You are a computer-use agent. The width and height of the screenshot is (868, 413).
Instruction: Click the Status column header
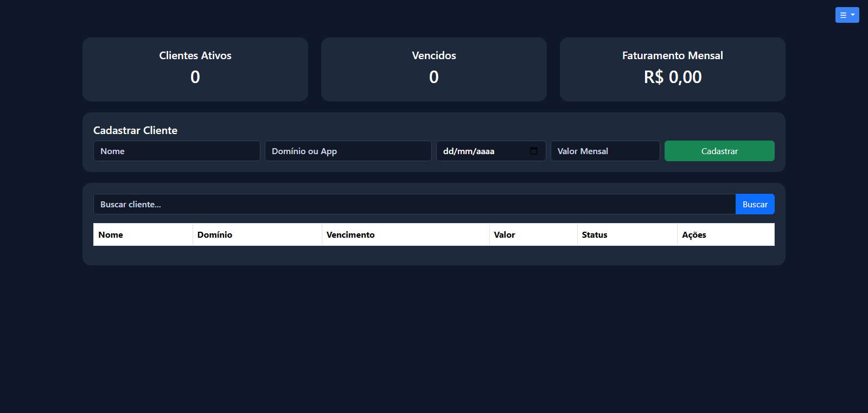click(x=595, y=234)
